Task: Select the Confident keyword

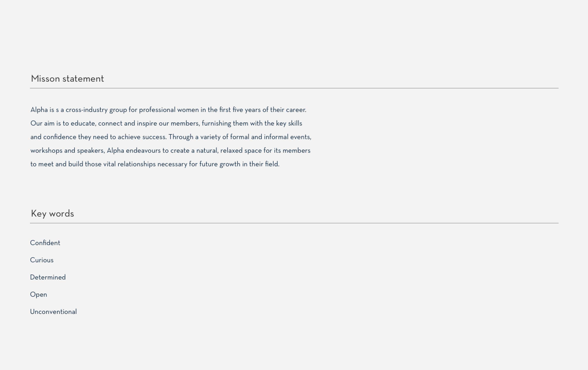Action: tap(45, 243)
